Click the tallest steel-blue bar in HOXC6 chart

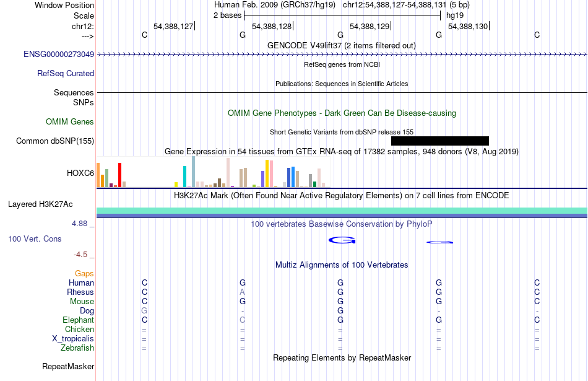(194, 172)
